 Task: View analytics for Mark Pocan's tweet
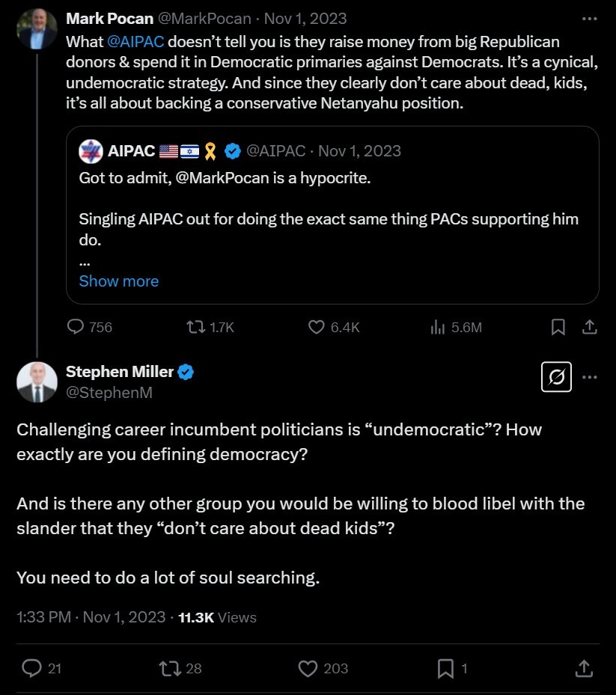coord(438,327)
